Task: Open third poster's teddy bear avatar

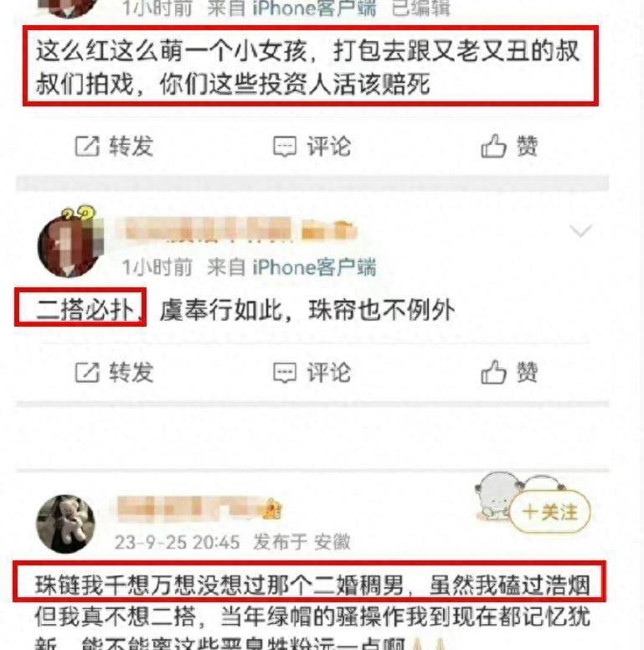Action: point(66,524)
